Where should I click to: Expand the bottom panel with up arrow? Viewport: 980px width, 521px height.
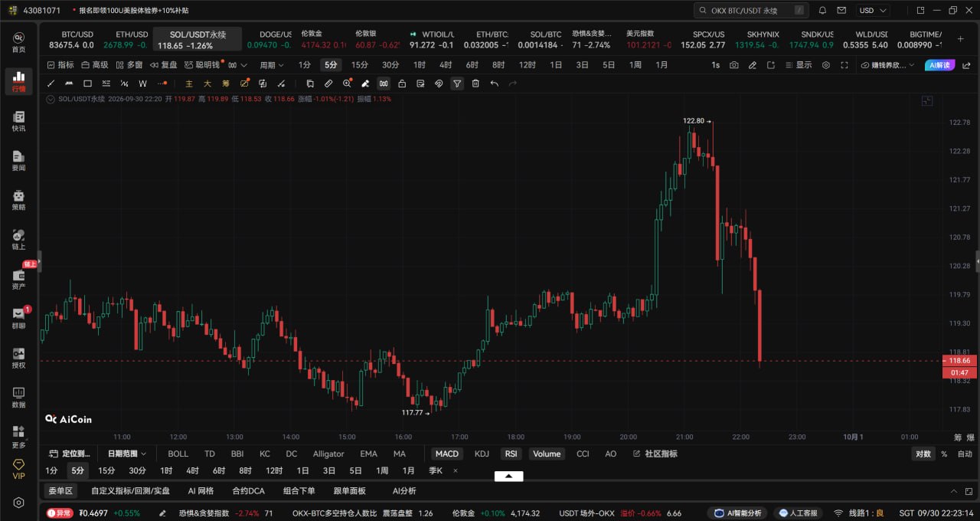(x=508, y=476)
